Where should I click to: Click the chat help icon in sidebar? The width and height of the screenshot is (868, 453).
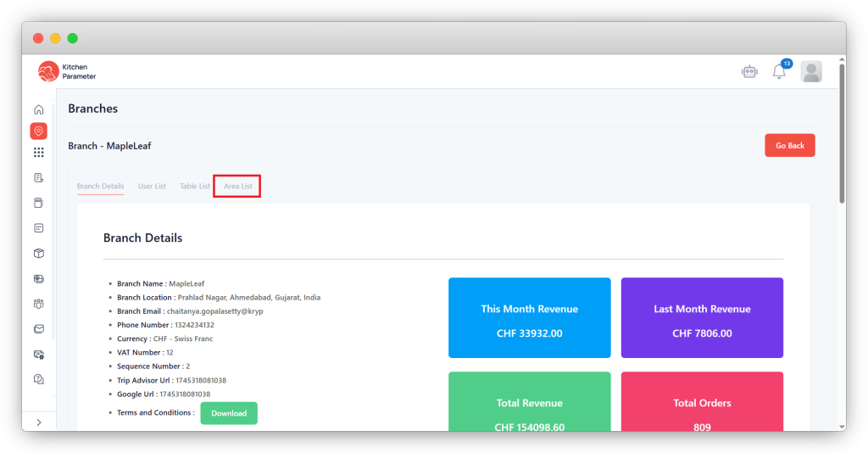38,379
